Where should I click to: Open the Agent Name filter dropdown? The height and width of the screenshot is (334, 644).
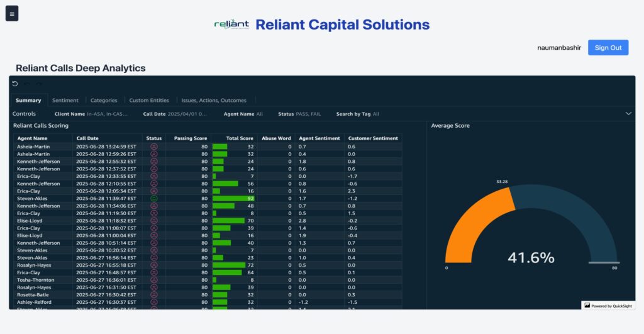pos(243,114)
